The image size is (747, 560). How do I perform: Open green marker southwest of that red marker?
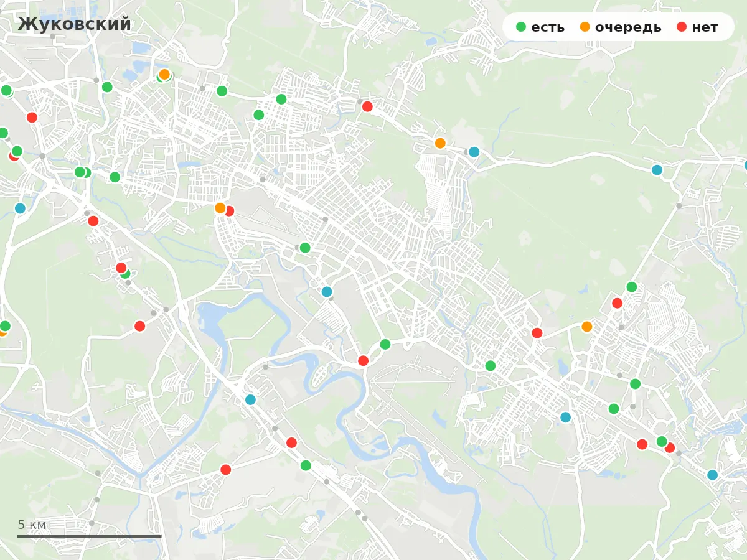(x=490, y=366)
